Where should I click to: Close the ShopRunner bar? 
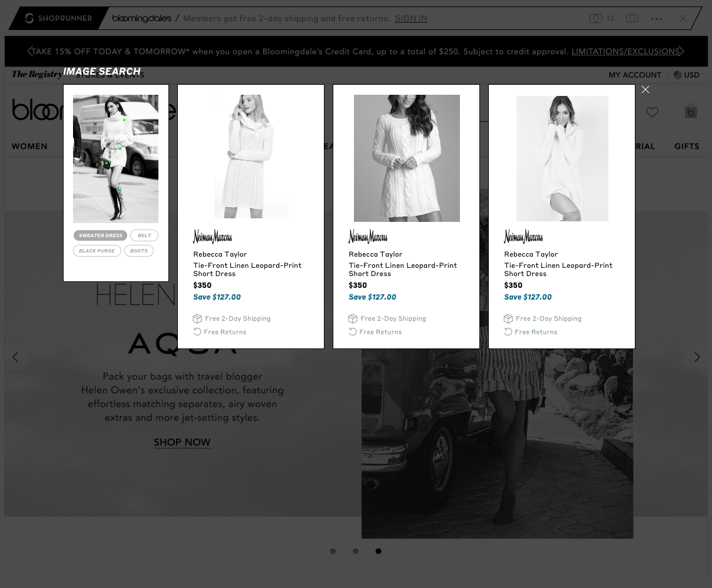click(x=683, y=19)
